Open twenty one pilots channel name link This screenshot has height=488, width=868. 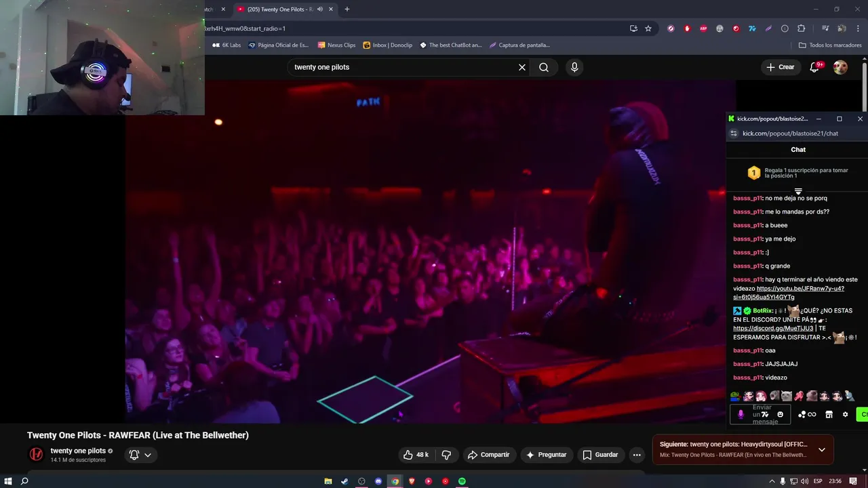point(78,451)
